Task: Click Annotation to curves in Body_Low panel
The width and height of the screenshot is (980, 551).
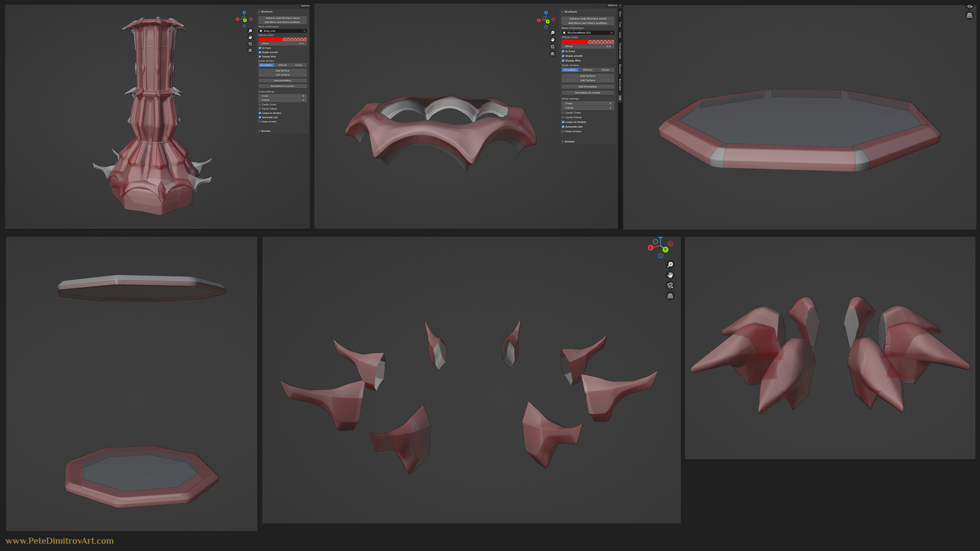Action: click(283, 86)
